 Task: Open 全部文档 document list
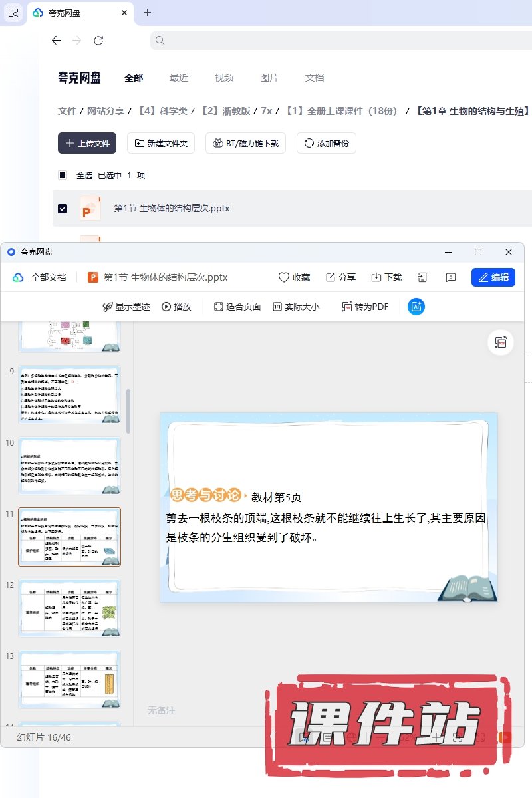click(40, 277)
